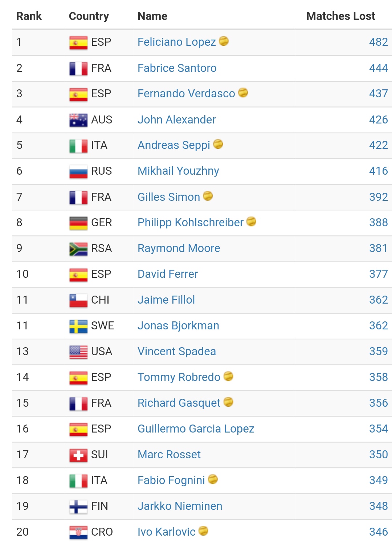Open the John Alexander player link

coord(176,120)
